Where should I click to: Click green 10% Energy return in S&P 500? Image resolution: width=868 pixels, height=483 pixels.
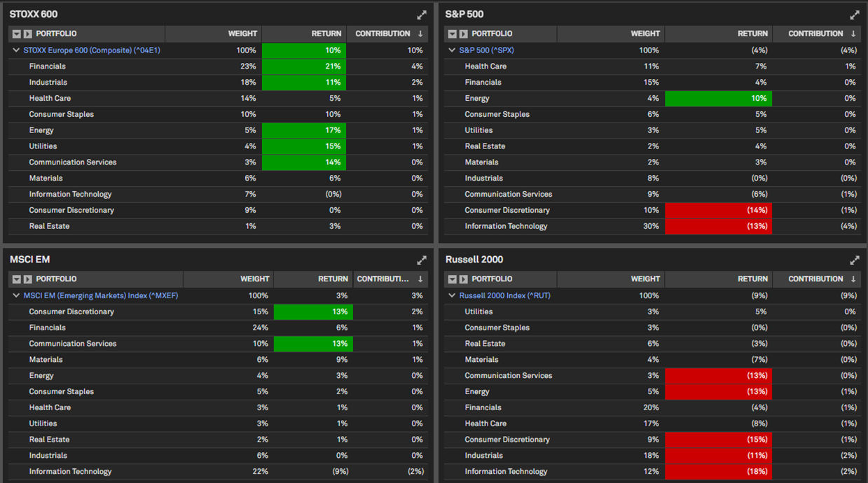point(718,99)
